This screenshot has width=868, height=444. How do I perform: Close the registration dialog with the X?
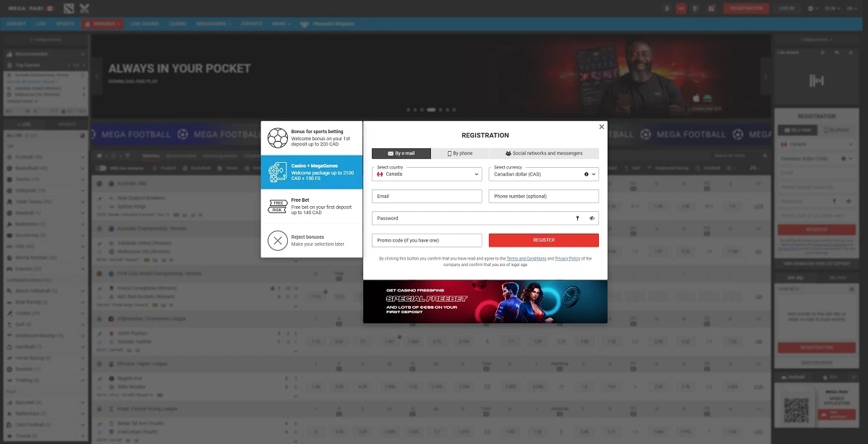point(601,127)
